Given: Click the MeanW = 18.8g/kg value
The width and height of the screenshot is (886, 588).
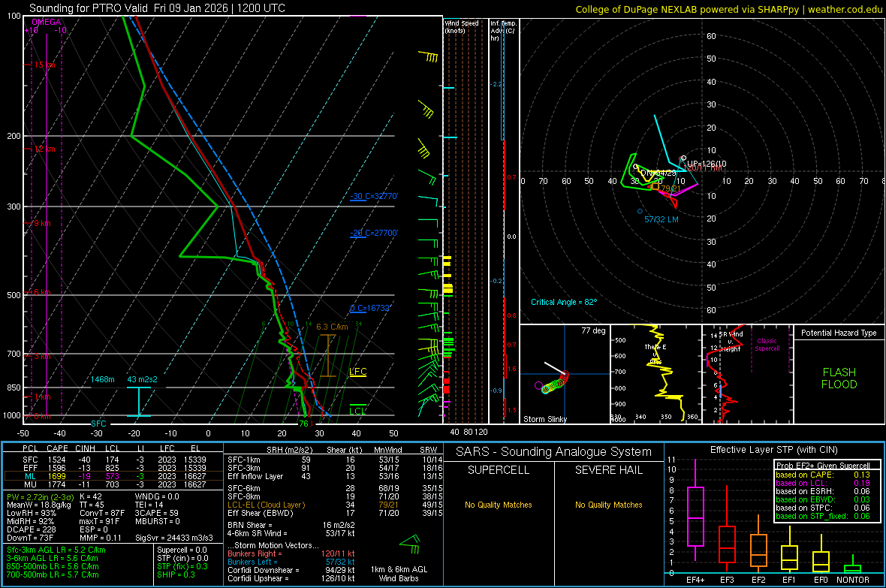Looking at the screenshot, I should [x=40, y=505].
